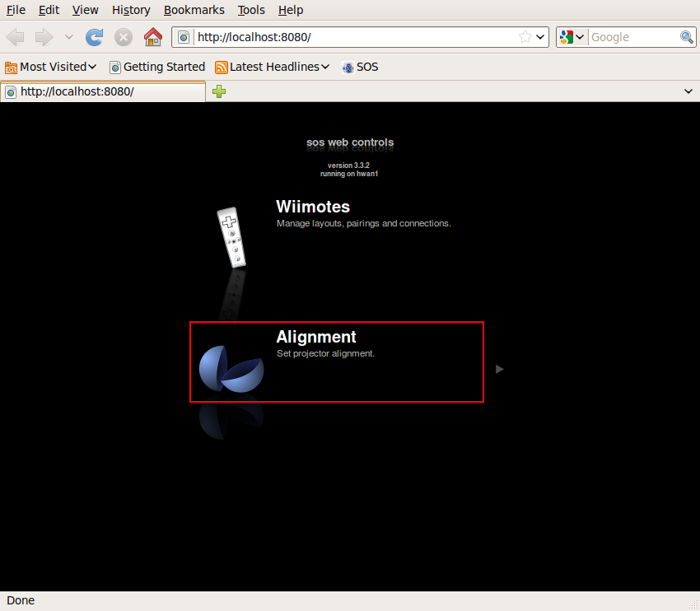Go forward with the Forward arrow button
The width and height of the screenshot is (700, 611).
(44, 37)
